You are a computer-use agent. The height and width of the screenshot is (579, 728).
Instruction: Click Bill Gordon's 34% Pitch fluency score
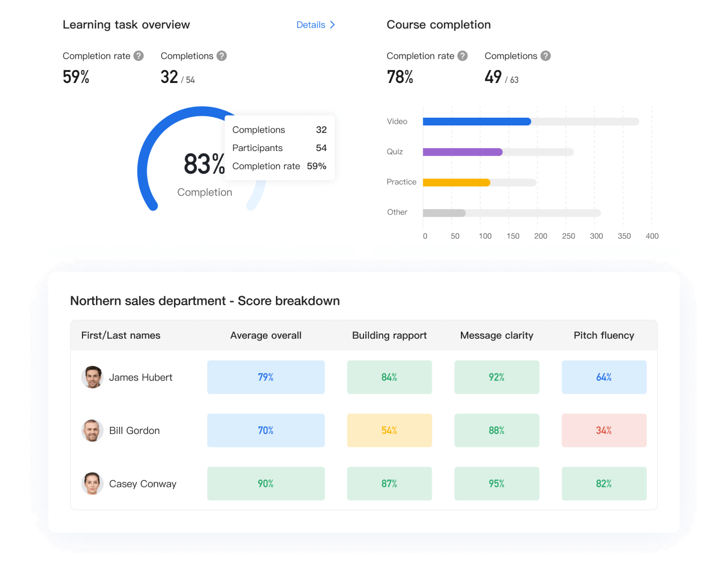tap(604, 430)
